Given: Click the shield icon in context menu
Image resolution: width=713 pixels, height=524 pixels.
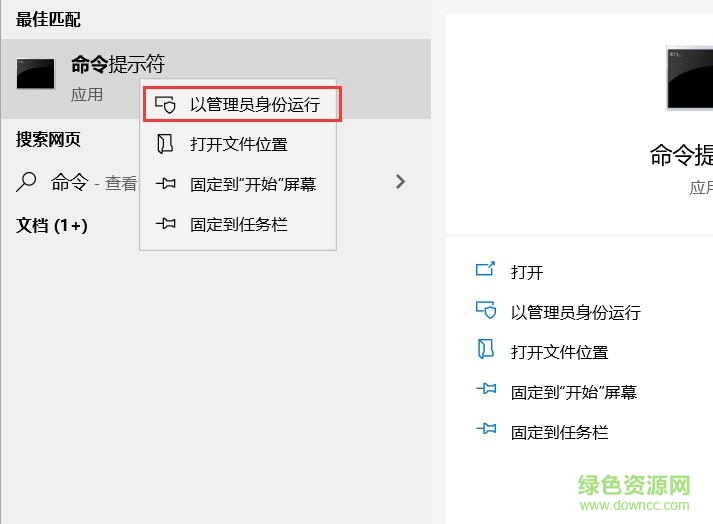Looking at the screenshot, I should [166, 104].
